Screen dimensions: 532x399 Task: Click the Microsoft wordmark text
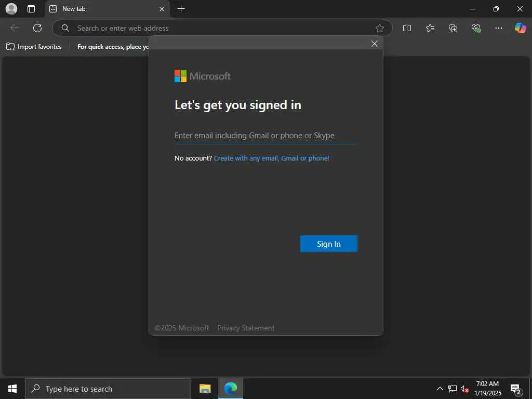click(210, 76)
